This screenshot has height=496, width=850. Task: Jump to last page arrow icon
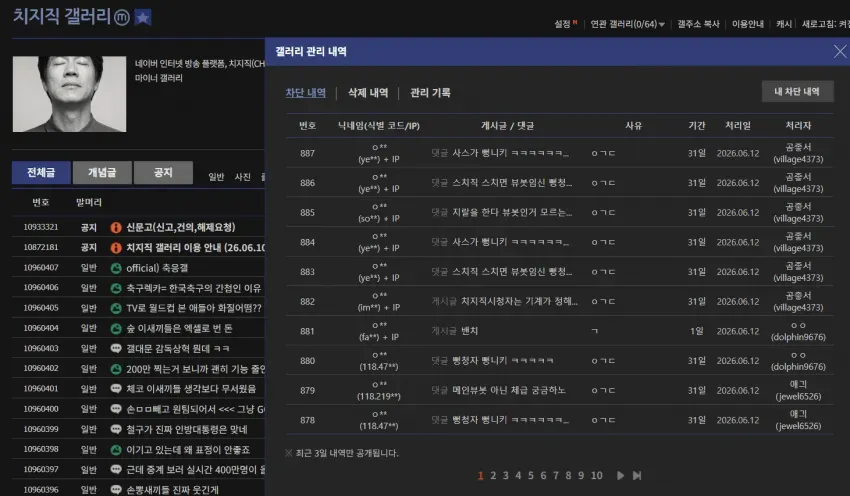[x=637, y=475]
